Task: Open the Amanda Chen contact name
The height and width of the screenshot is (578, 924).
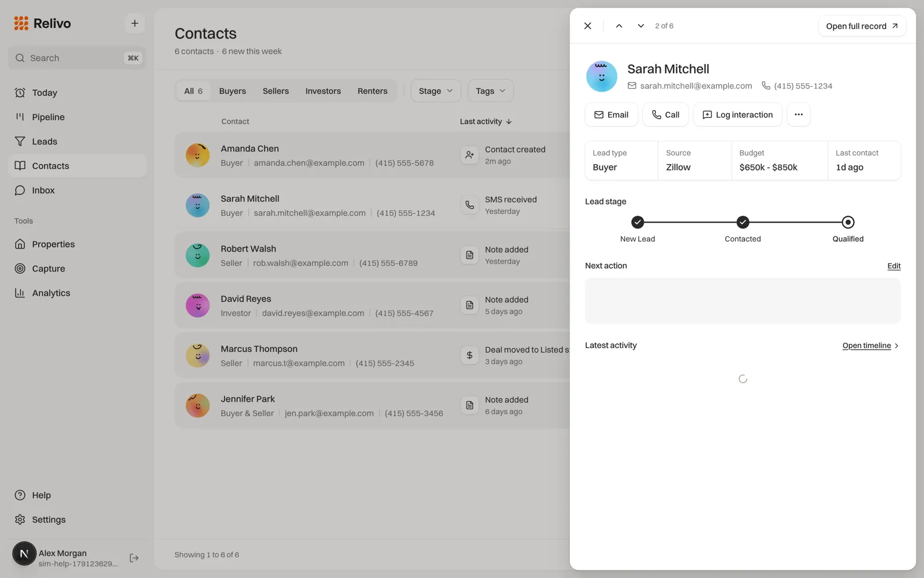Action: [x=249, y=149]
